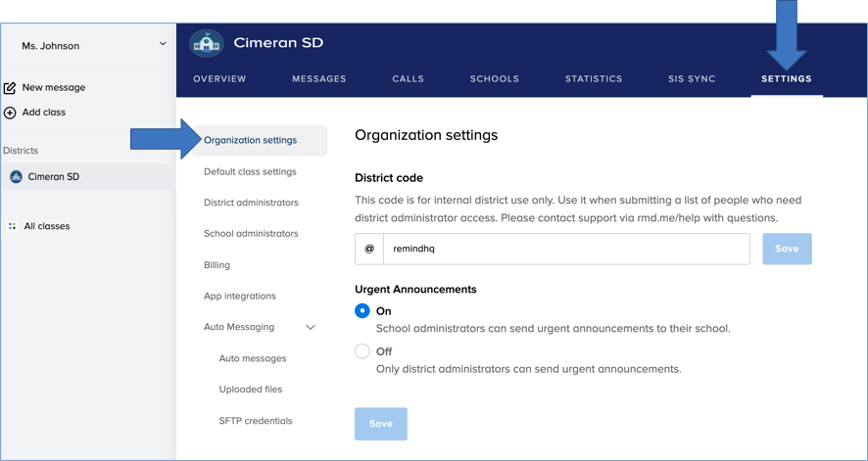Click the Add class link
The height and width of the screenshot is (461, 868).
coord(44,113)
